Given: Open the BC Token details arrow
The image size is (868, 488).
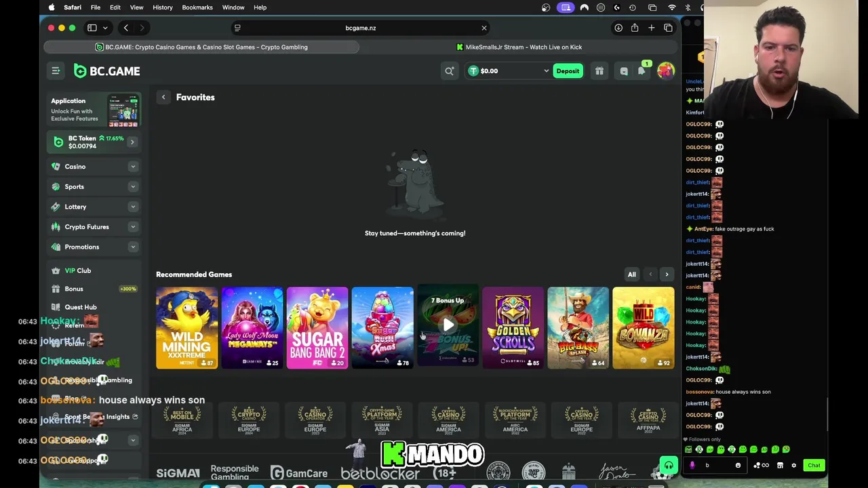Looking at the screenshot, I should (132, 142).
